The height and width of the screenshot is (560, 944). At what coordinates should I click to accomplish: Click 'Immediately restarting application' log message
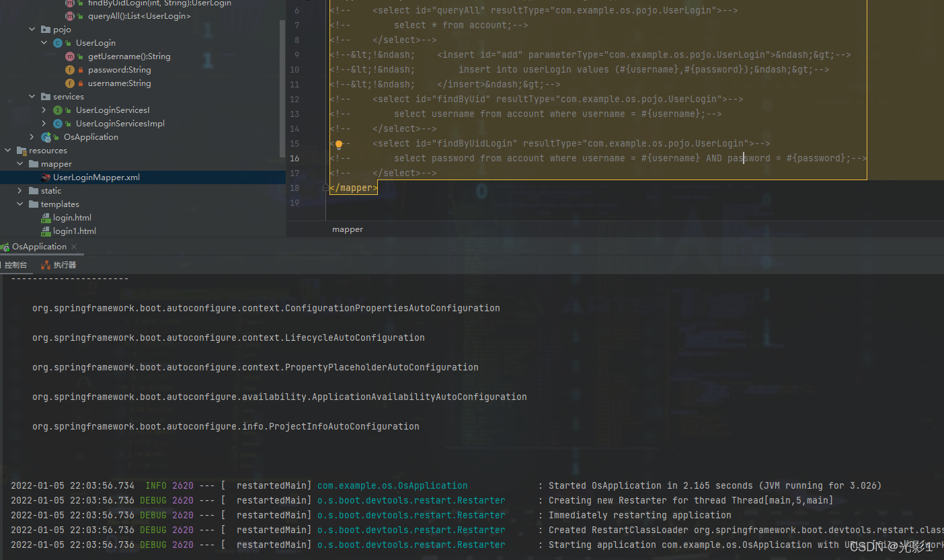[640, 515]
